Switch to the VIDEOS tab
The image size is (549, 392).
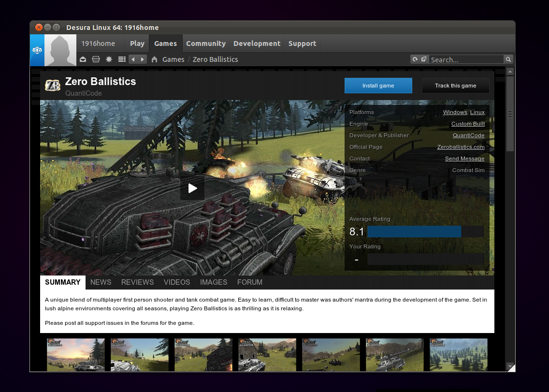coord(177,282)
